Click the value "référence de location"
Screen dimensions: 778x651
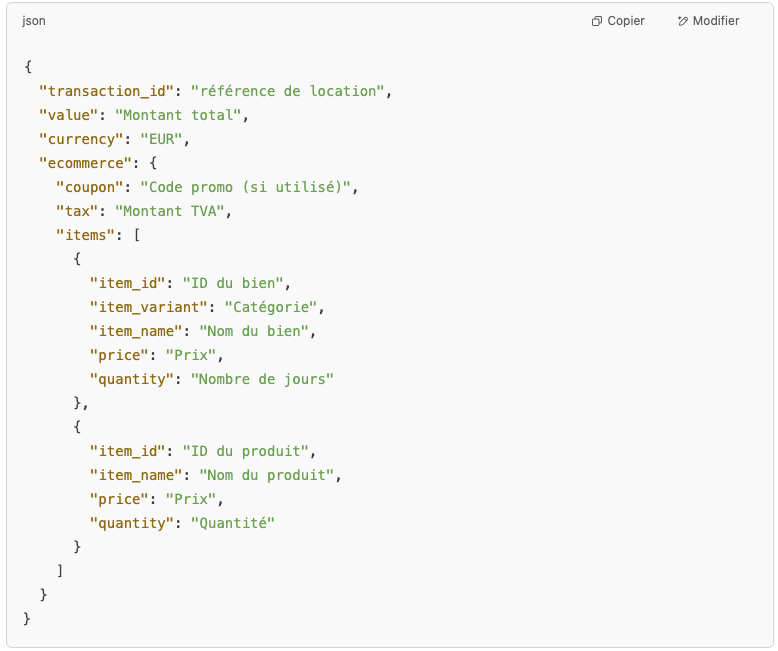(x=288, y=91)
